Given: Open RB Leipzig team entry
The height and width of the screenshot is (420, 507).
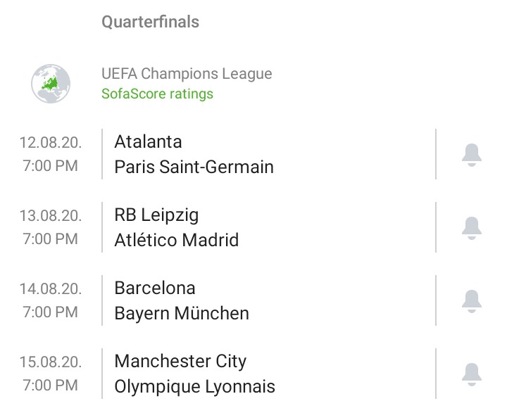Looking at the screenshot, I should [x=156, y=215].
